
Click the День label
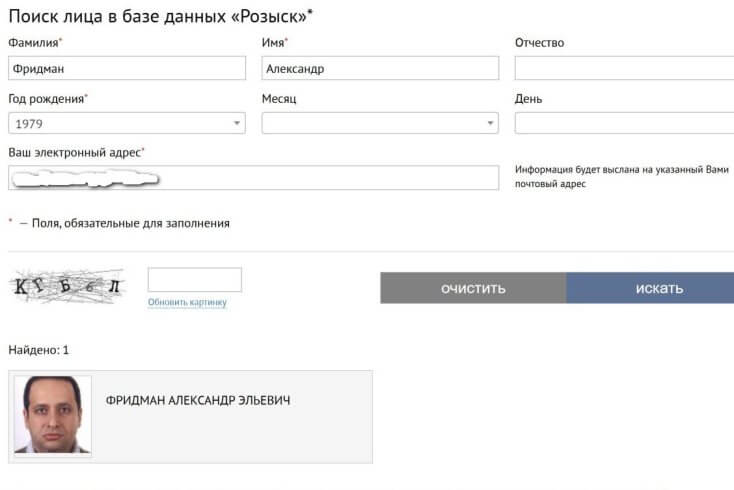pos(528,99)
